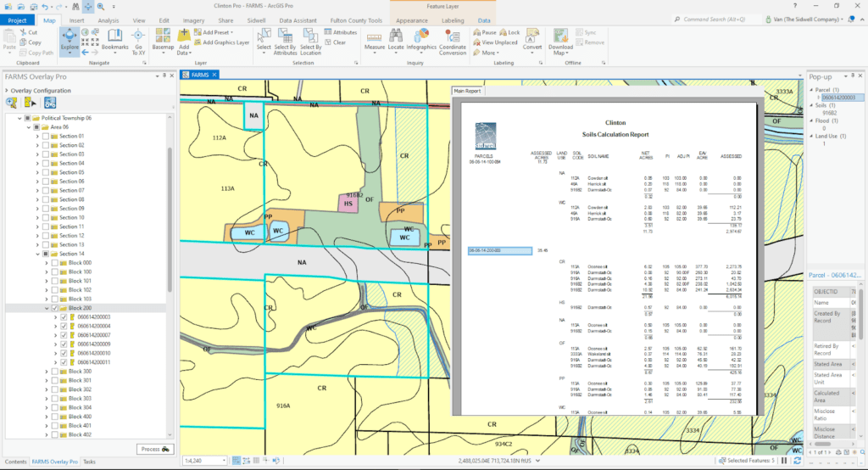Switch to the Labeling contextual tab
The height and width of the screenshot is (470, 868).
[x=453, y=20]
